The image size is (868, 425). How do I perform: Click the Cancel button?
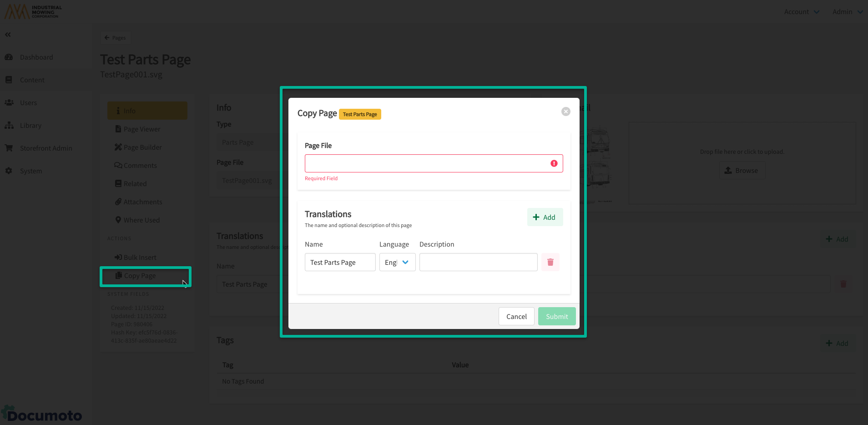(x=516, y=316)
